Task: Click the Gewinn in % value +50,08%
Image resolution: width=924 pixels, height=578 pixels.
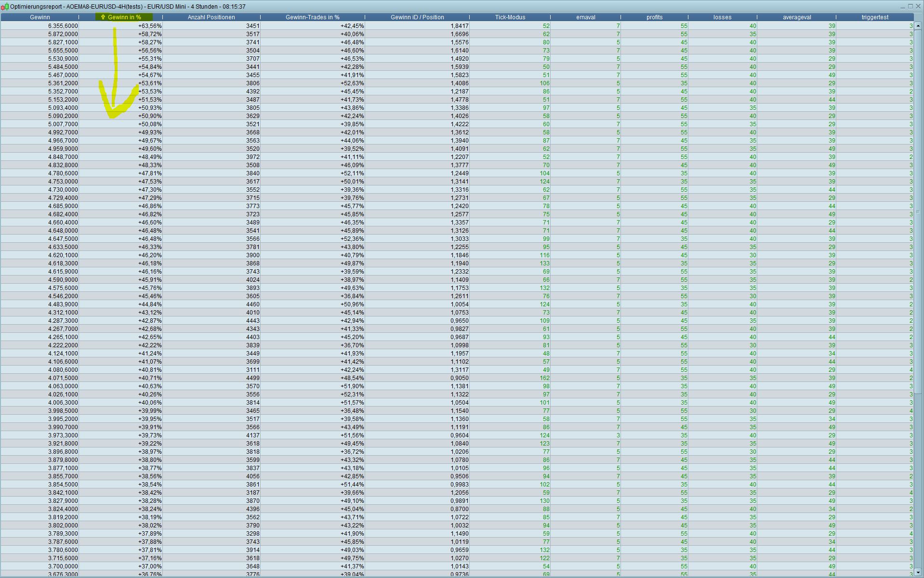Action: (150, 124)
